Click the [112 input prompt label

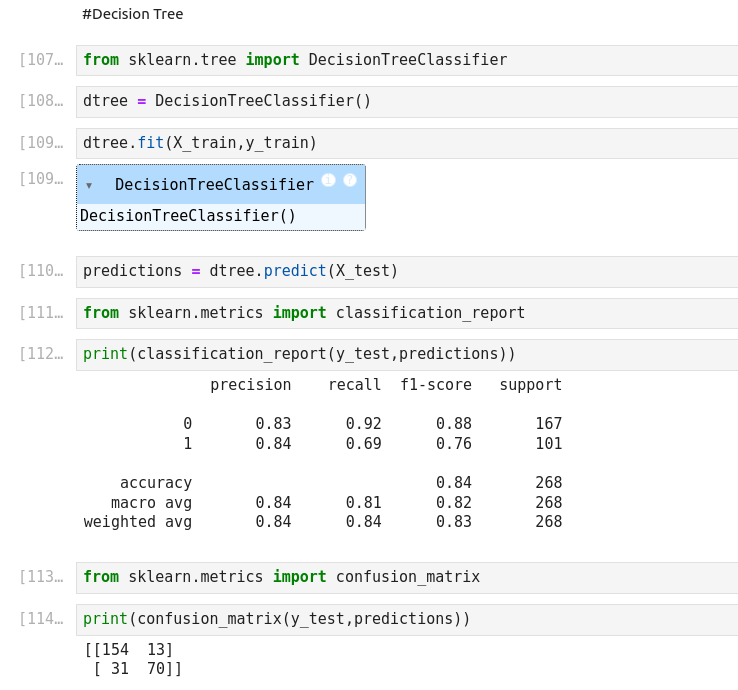pyautogui.click(x=40, y=354)
